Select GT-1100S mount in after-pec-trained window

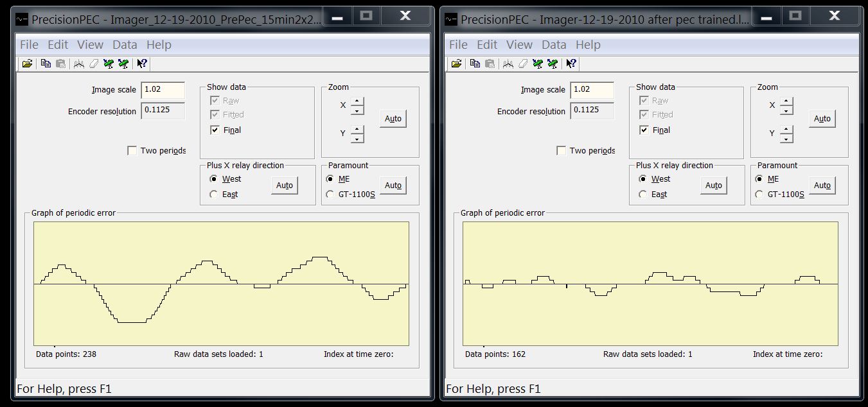(760, 195)
